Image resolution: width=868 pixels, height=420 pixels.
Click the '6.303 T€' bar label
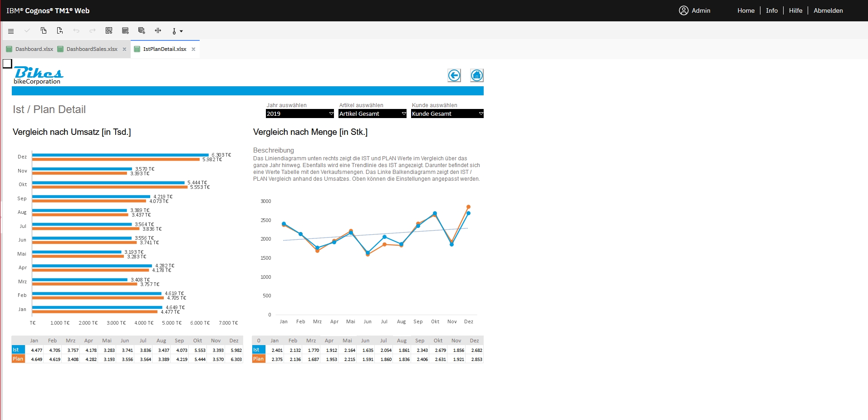(x=221, y=155)
